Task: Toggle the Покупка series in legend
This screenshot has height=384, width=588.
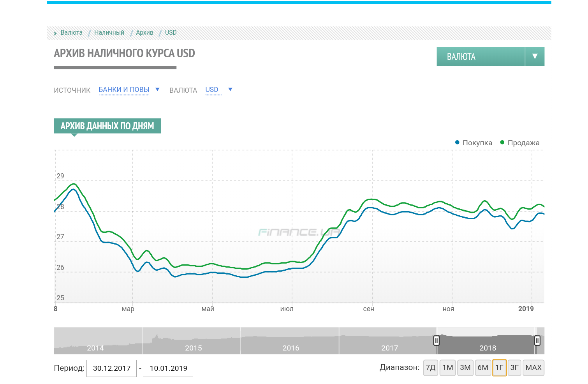Action: 474,143
